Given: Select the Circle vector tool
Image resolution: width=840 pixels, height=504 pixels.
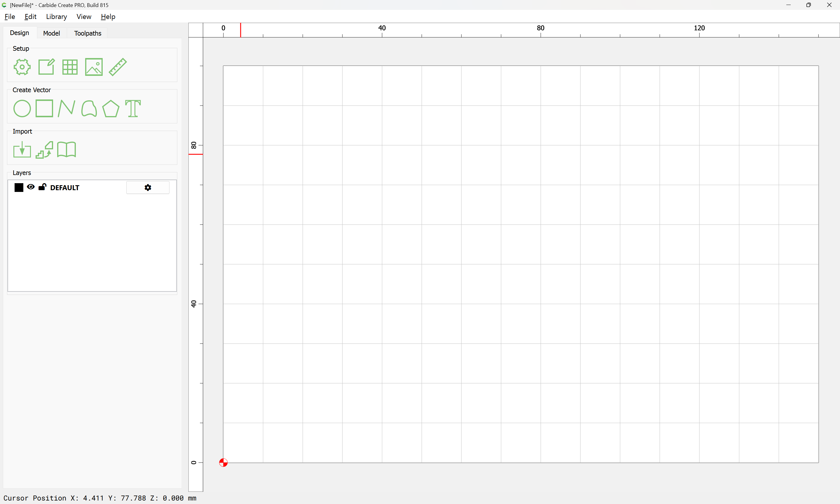Looking at the screenshot, I should point(22,108).
